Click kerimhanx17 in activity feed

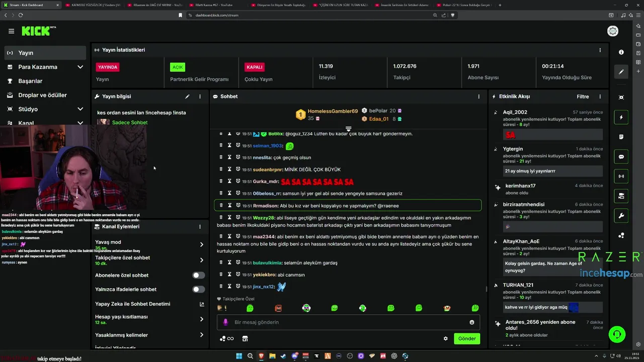click(520, 186)
